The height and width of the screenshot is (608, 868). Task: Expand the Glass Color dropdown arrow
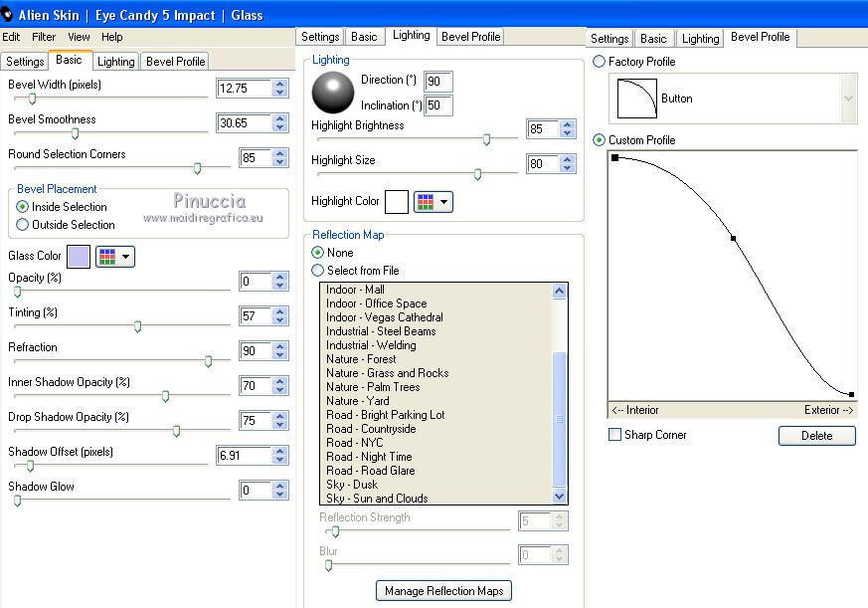click(125, 257)
